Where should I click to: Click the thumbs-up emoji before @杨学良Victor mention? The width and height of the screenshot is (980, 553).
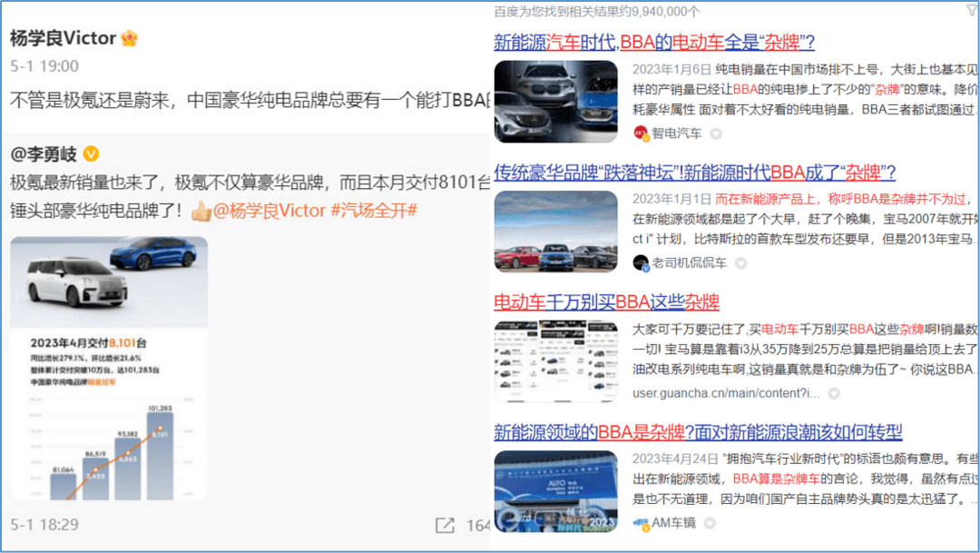201,211
